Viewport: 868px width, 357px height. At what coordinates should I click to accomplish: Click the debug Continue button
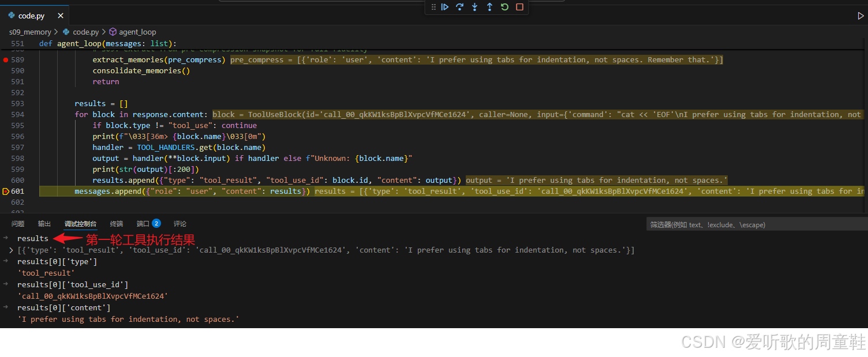(445, 7)
